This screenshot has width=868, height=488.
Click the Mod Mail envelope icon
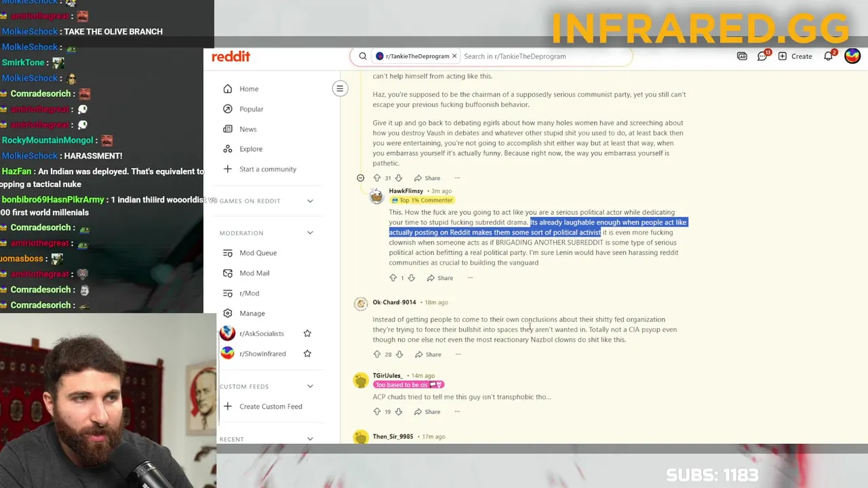(x=227, y=273)
